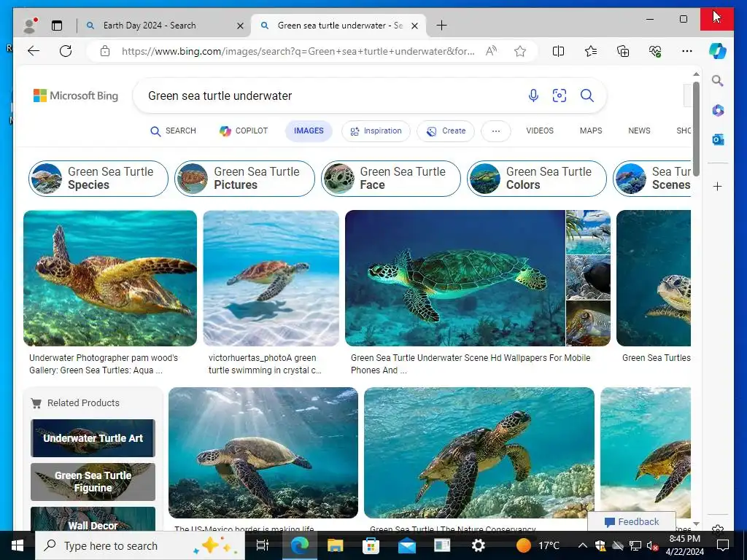
Task: Select the Green Sea Turtle Colors chip
Action: (536, 179)
